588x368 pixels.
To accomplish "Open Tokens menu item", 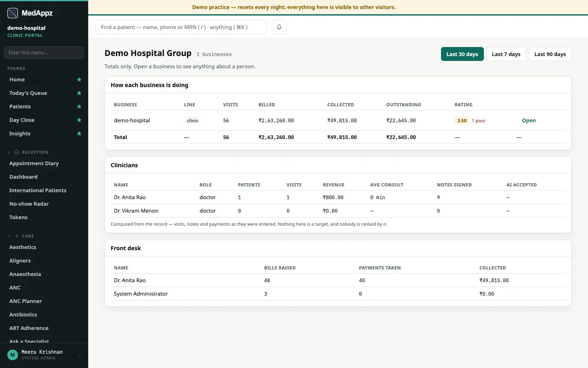I will 18,218.
